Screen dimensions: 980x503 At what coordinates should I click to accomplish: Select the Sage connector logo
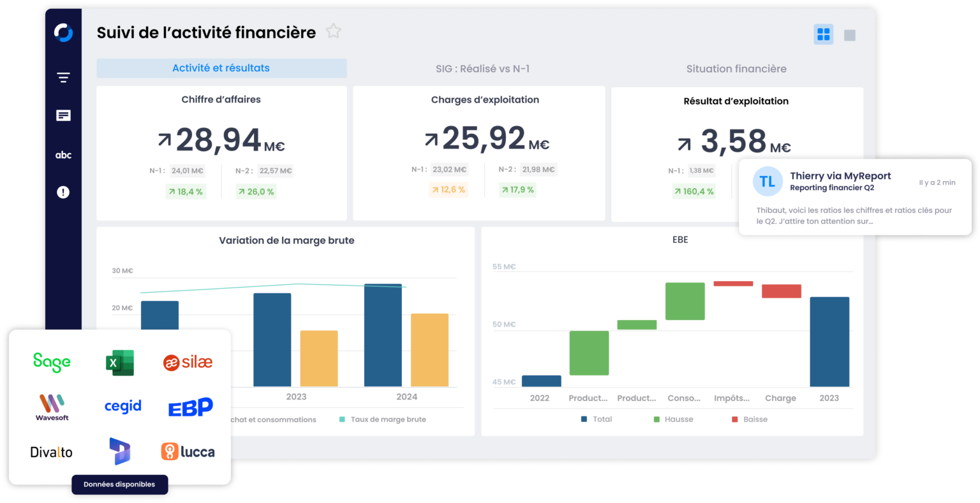coord(51,362)
